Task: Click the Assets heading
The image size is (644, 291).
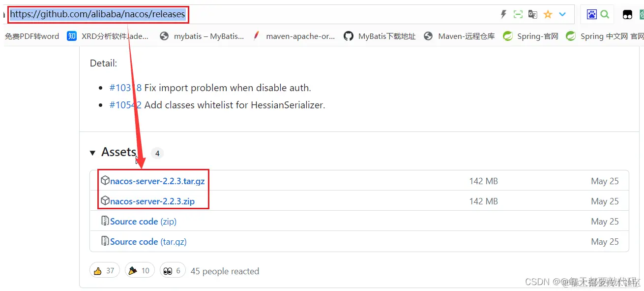Action: coord(118,152)
